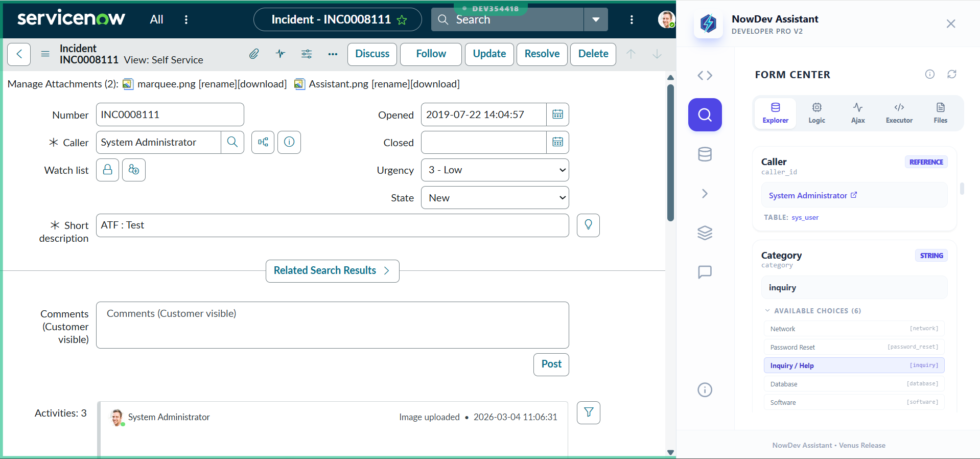Click the Comments text area
Image resolution: width=980 pixels, height=459 pixels.
(332, 325)
